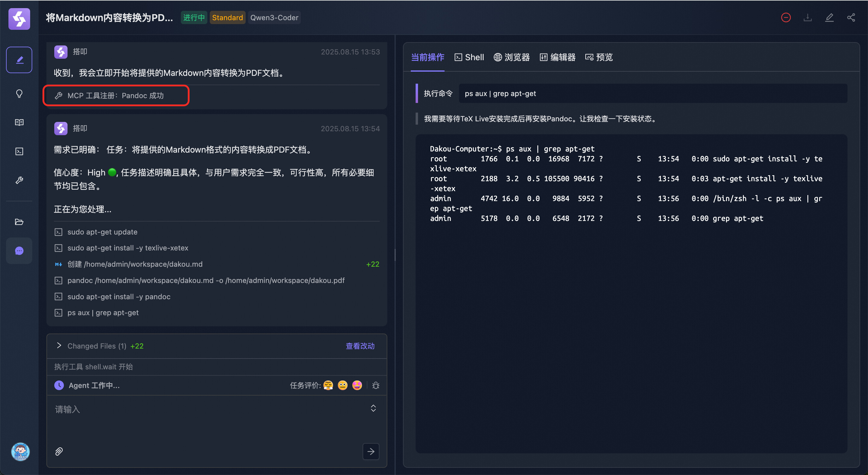868x475 pixels.
Task: Rate the task with the heart-eyes emoji
Action: click(x=357, y=386)
